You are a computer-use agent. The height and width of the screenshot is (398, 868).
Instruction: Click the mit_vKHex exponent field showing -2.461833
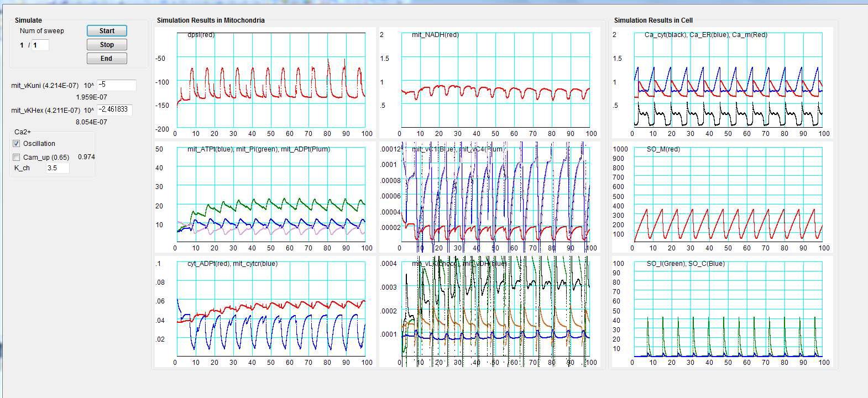pyautogui.click(x=114, y=109)
